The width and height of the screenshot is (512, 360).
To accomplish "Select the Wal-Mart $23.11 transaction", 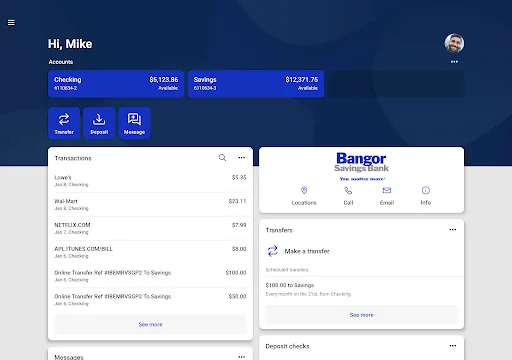I will point(150,204).
